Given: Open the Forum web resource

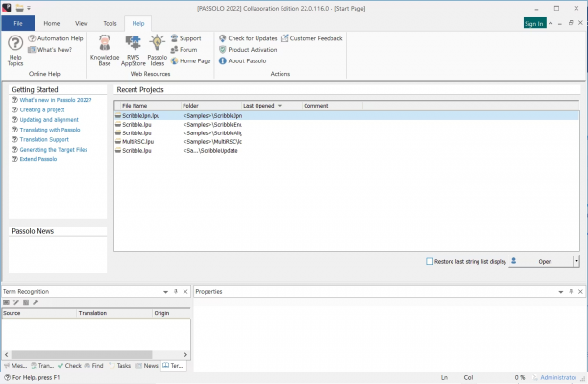Looking at the screenshot, I should click(x=184, y=50).
